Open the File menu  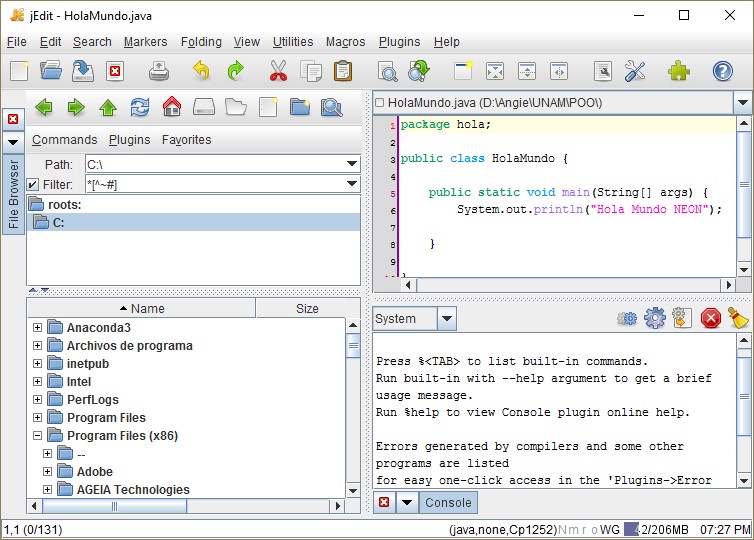pos(17,42)
